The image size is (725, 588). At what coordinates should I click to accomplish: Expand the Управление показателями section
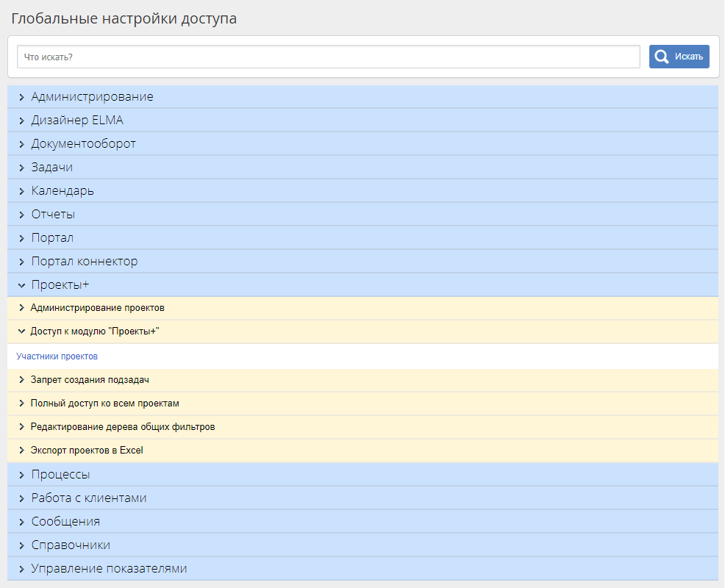click(109, 569)
